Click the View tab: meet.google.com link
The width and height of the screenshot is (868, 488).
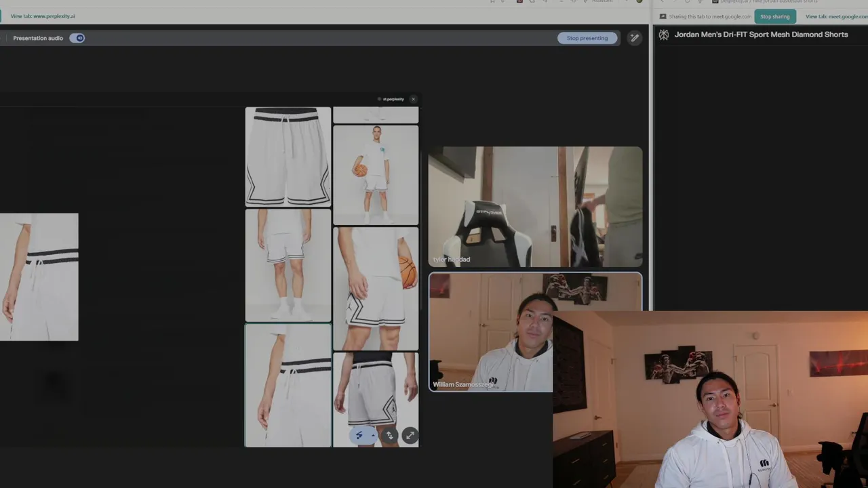(x=835, y=16)
